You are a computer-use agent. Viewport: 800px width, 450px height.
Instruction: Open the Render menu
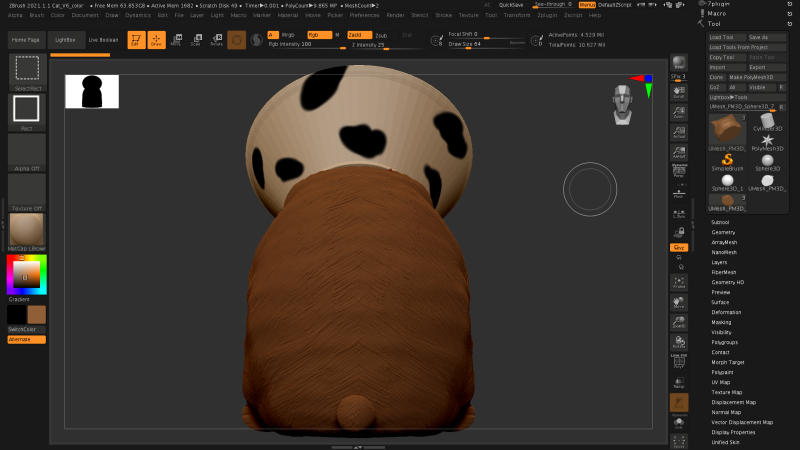pyautogui.click(x=395, y=16)
